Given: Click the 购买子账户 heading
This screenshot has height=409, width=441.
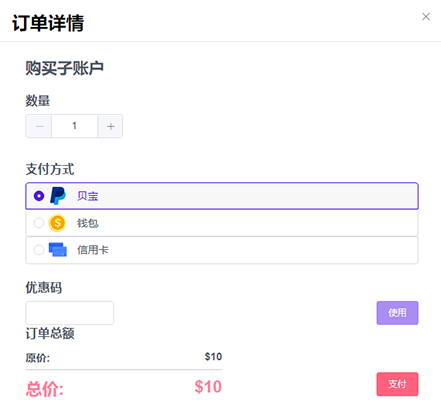Looking at the screenshot, I should coord(64,68).
